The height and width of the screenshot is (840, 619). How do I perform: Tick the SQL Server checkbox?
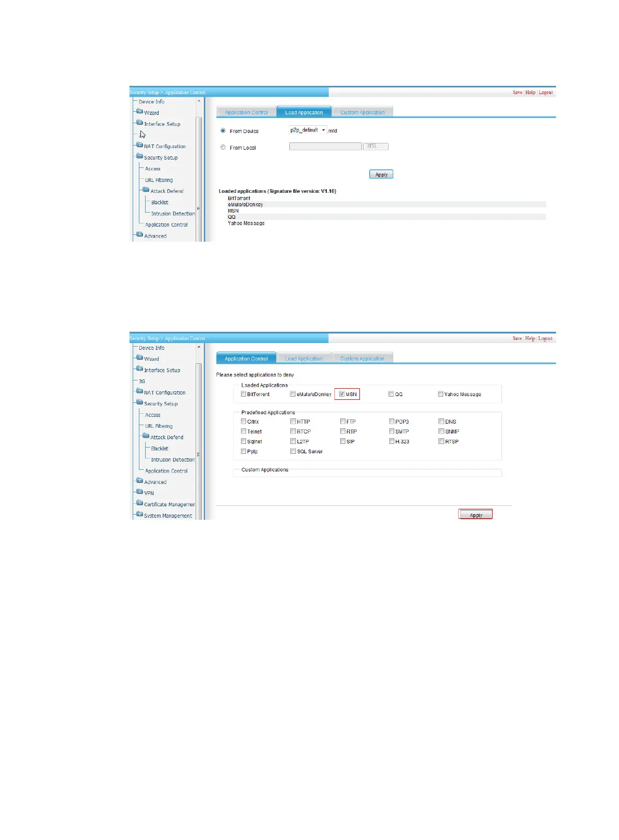click(x=293, y=451)
